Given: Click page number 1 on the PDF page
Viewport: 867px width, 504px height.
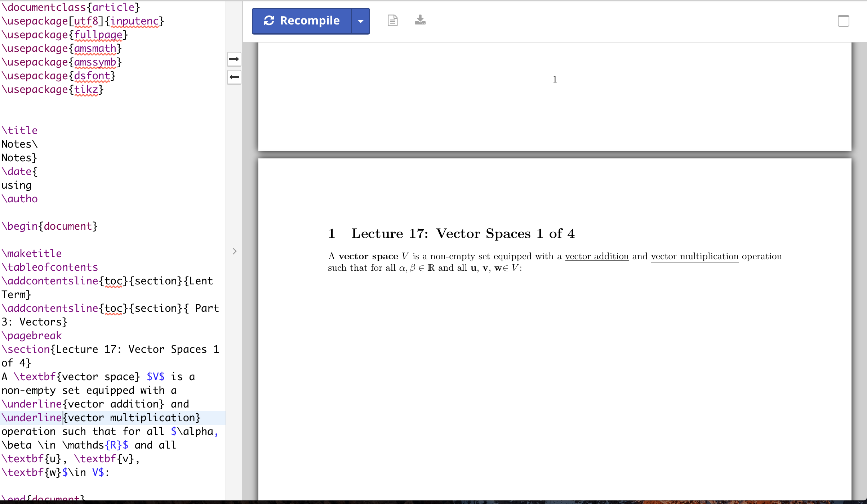Looking at the screenshot, I should pyautogui.click(x=555, y=79).
